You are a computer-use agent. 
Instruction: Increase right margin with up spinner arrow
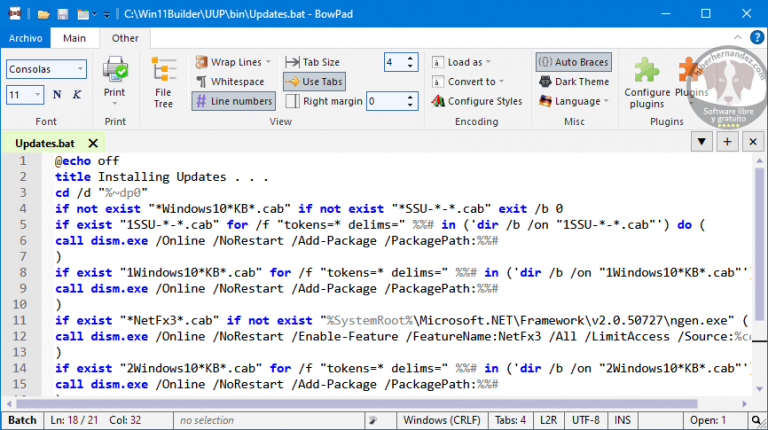tap(410, 97)
